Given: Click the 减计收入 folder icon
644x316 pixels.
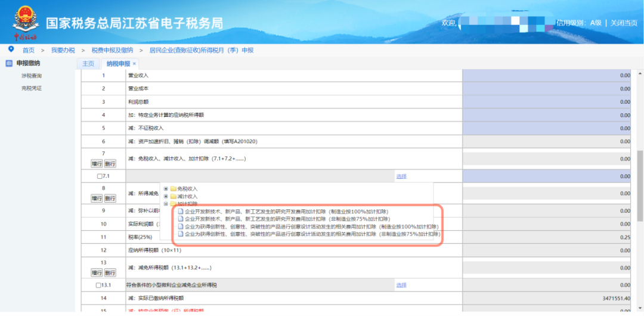Looking at the screenshot, I should [x=174, y=196].
